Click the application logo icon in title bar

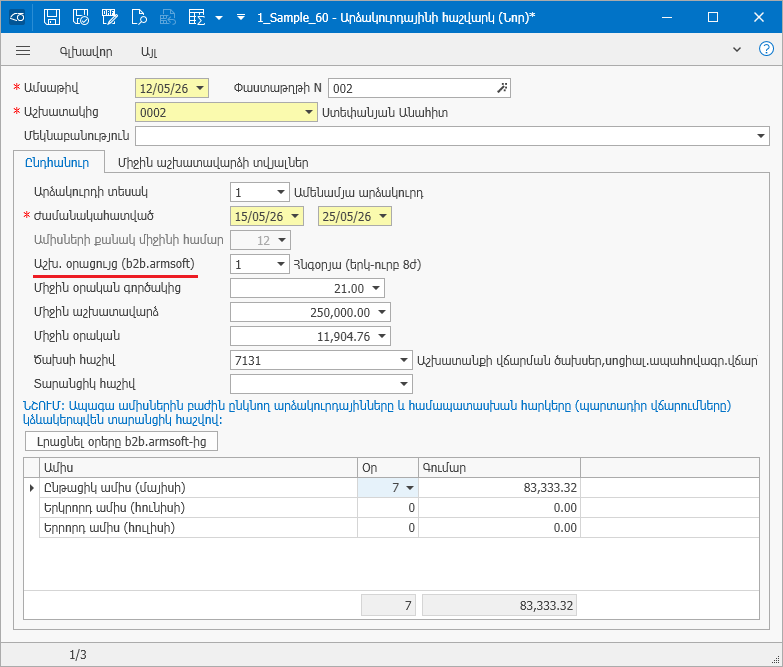point(17,17)
